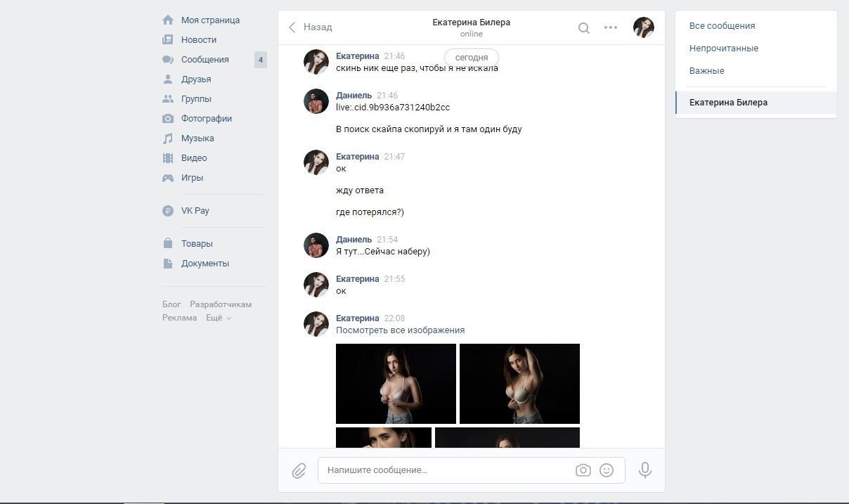Go back using the Назад button
Screen dimensions: 849x504
coord(311,27)
